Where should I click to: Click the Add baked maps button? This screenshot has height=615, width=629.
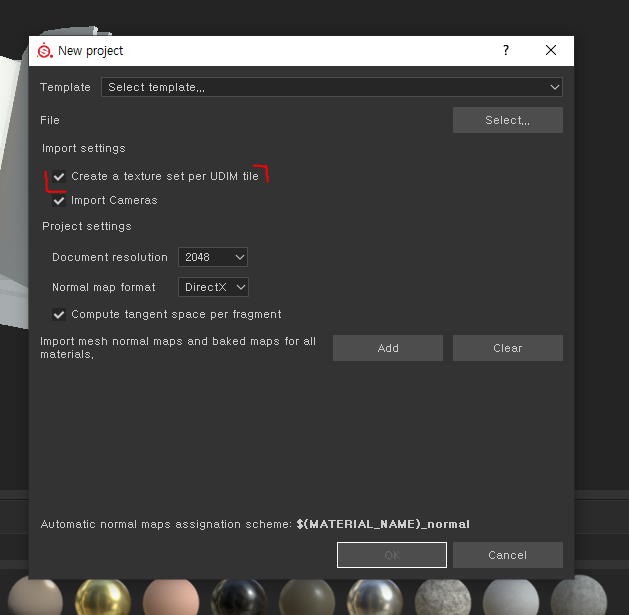(x=388, y=348)
